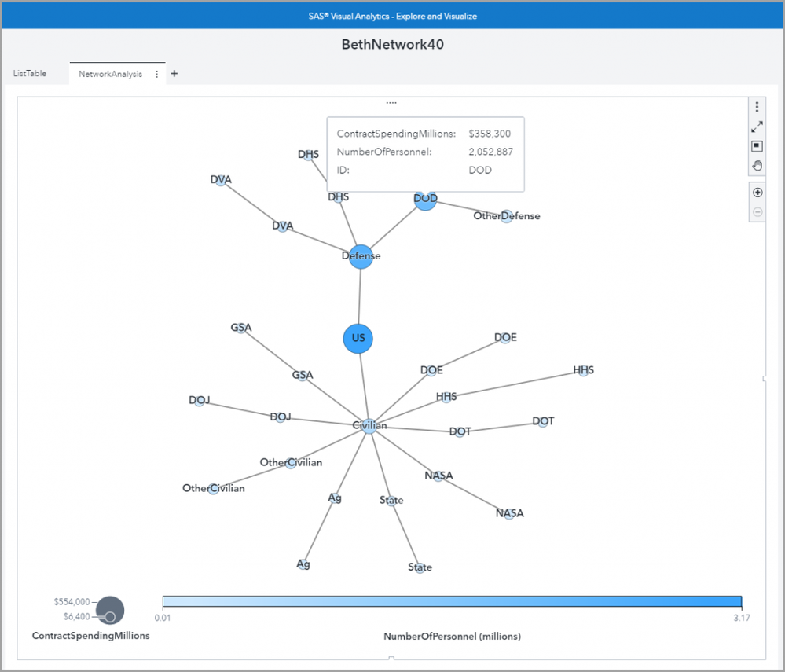Click the $554,000 legend value
Screen dimensions: 785x672
coord(72,601)
